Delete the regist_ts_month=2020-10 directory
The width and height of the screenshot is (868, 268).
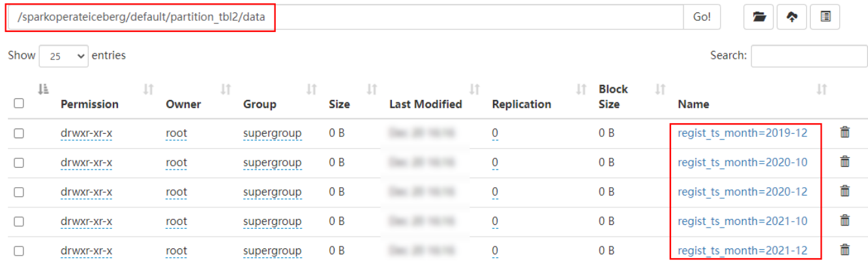tap(845, 162)
